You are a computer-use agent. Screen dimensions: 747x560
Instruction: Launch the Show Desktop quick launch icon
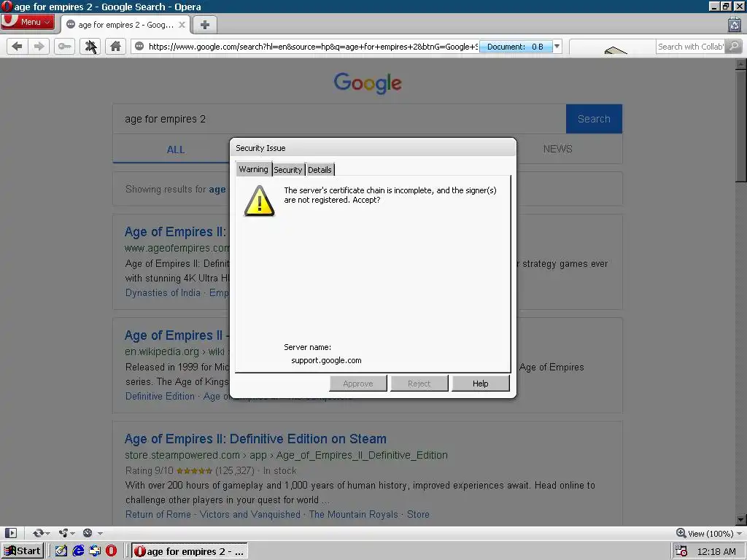[61, 551]
